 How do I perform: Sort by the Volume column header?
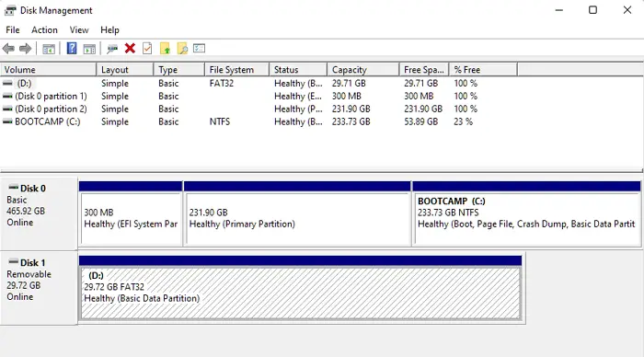[49, 70]
